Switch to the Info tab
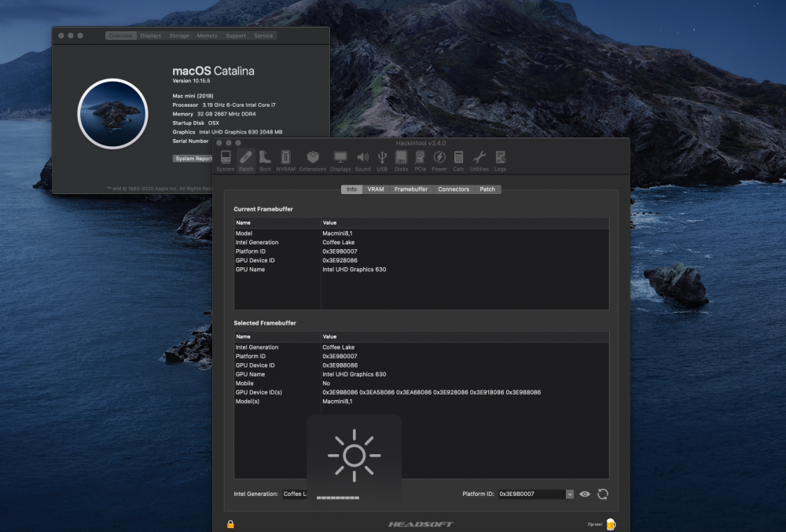This screenshot has width=786, height=532. (x=351, y=189)
